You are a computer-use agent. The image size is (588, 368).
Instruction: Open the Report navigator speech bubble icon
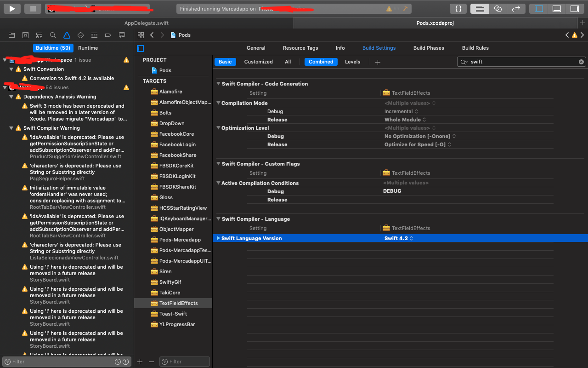click(x=122, y=35)
